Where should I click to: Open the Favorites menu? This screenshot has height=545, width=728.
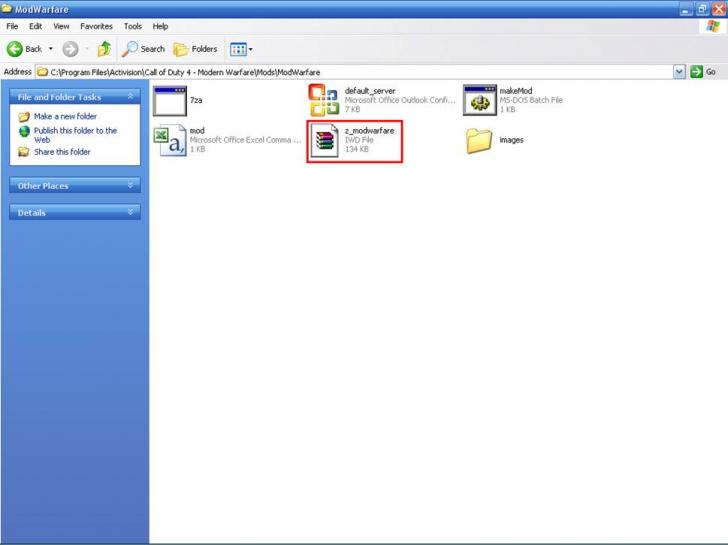click(96, 26)
